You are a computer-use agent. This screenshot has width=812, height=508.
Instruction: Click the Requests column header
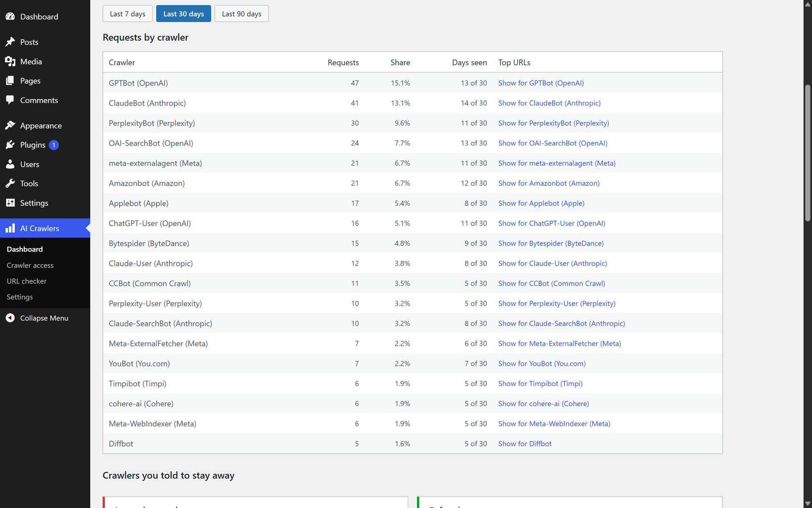[x=343, y=62]
